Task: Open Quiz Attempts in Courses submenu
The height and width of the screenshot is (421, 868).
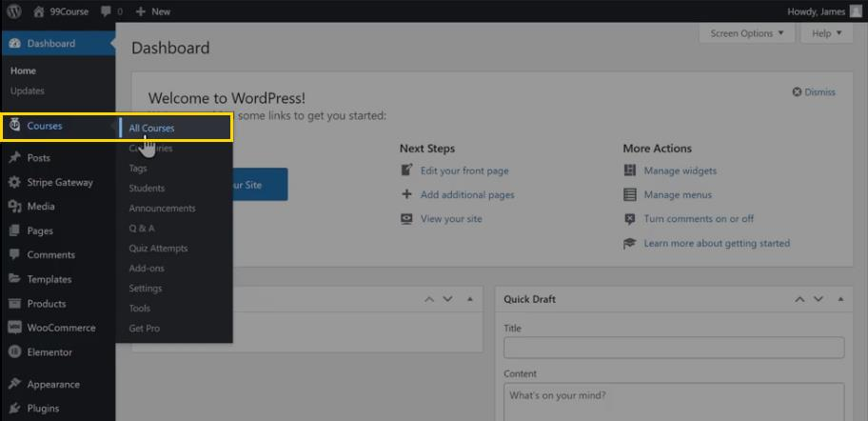Action: (158, 249)
